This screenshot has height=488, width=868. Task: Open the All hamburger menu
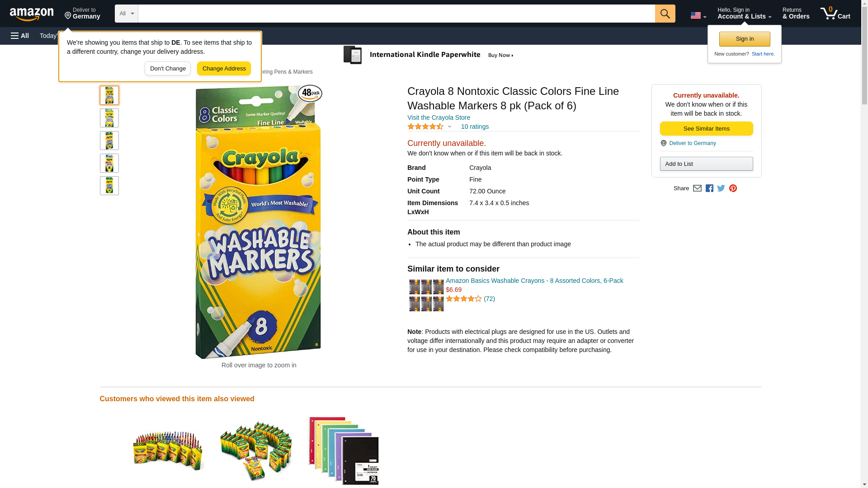(20, 36)
